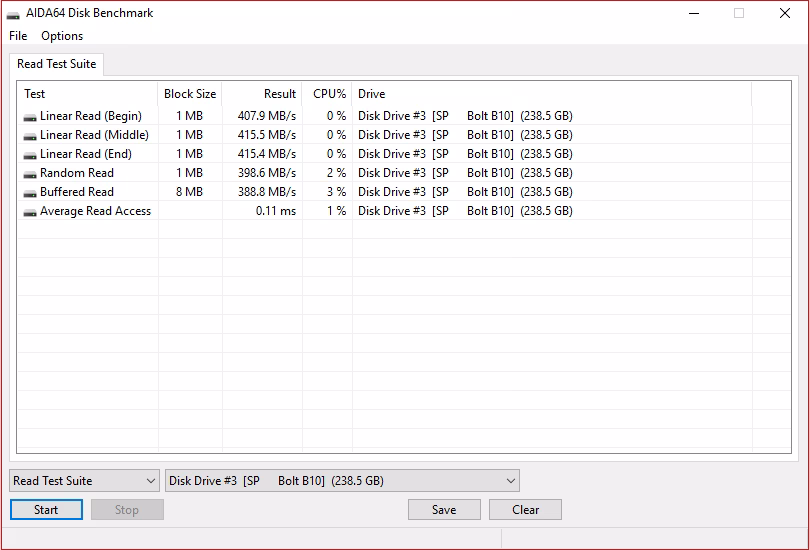810x550 pixels.
Task: Click the CPU% column header
Action: [x=327, y=93]
